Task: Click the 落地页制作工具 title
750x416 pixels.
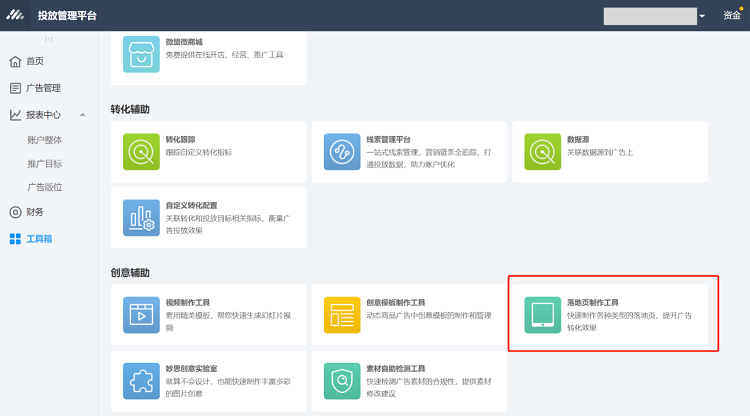Action: [x=593, y=303]
